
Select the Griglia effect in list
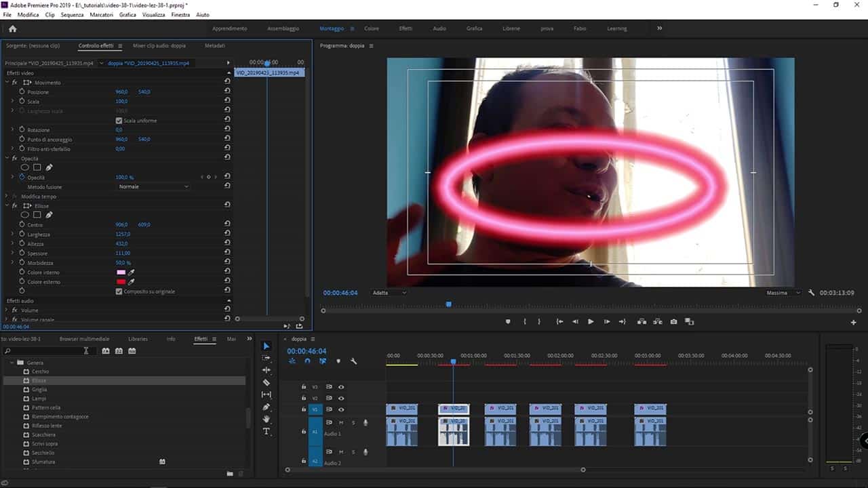[x=39, y=390]
